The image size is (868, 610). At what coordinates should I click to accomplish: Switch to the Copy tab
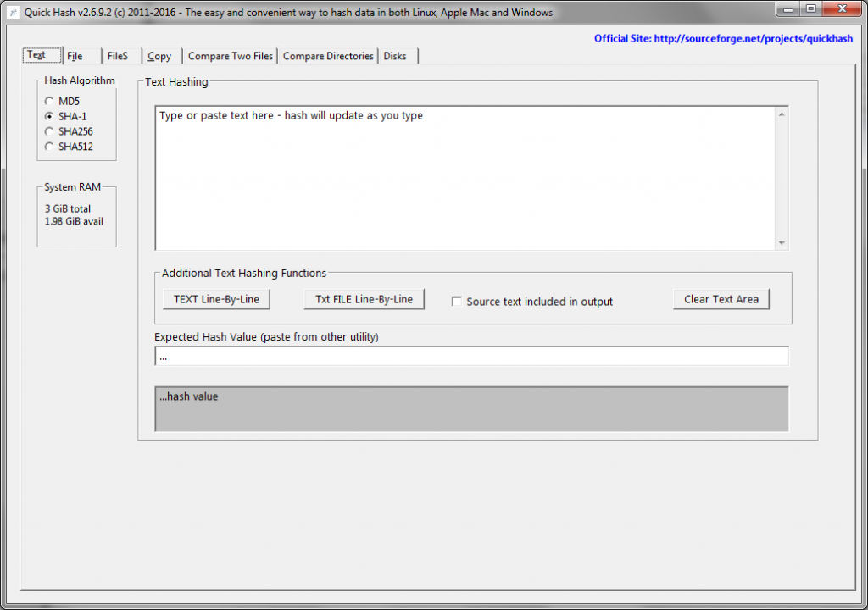coord(159,55)
